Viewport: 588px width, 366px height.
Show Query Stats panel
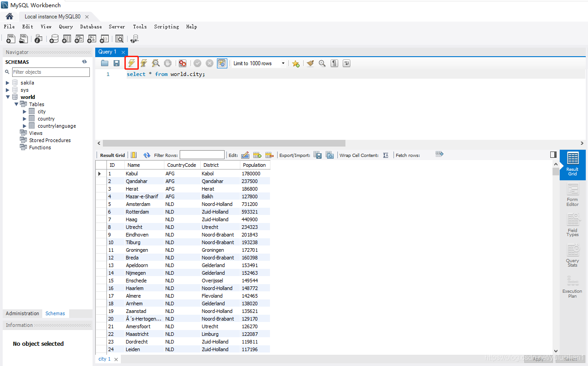pos(572,255)
